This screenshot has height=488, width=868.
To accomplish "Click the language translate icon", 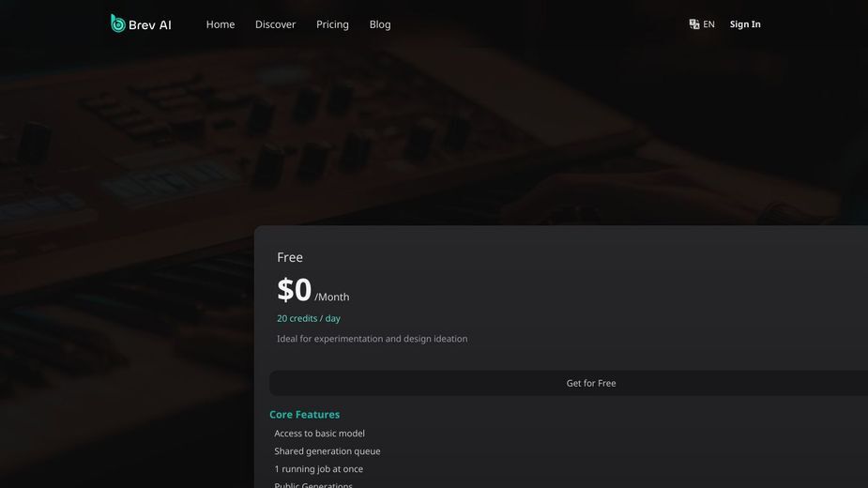I will 694,23.
